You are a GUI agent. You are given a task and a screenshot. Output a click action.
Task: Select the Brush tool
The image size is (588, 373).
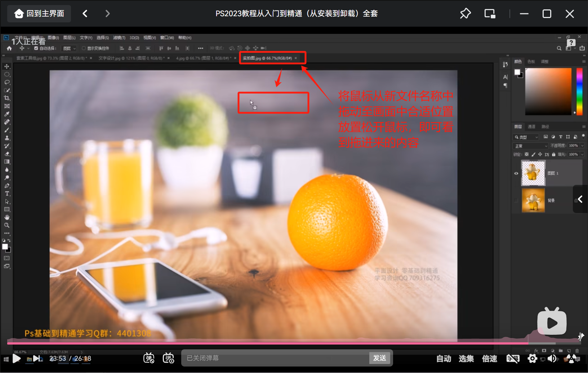(7, 130)
